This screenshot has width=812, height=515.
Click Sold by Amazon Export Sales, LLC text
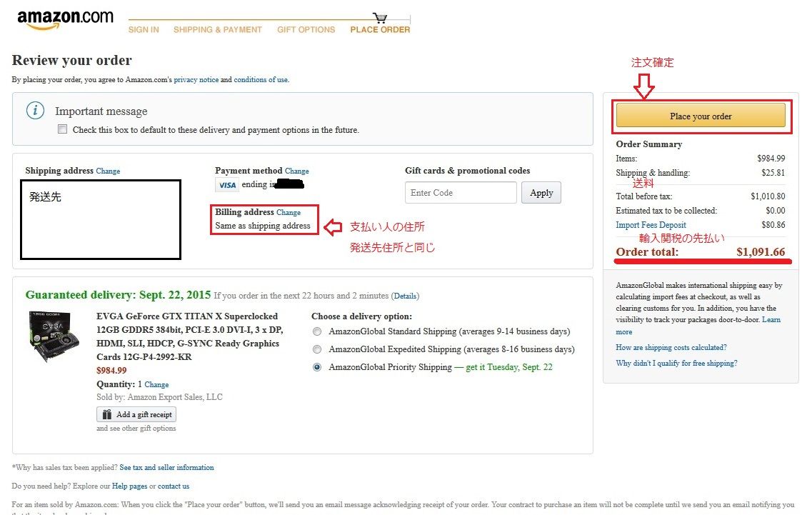[159, 397]
